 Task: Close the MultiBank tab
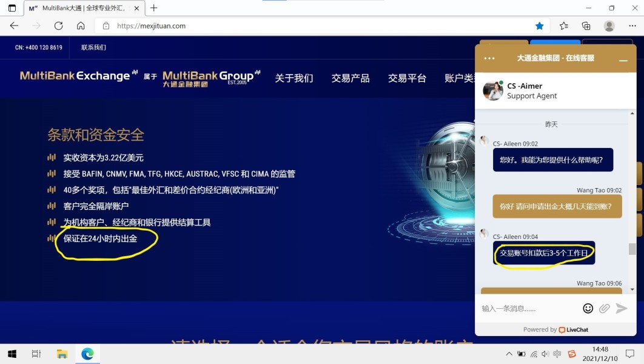pos(136,8)
